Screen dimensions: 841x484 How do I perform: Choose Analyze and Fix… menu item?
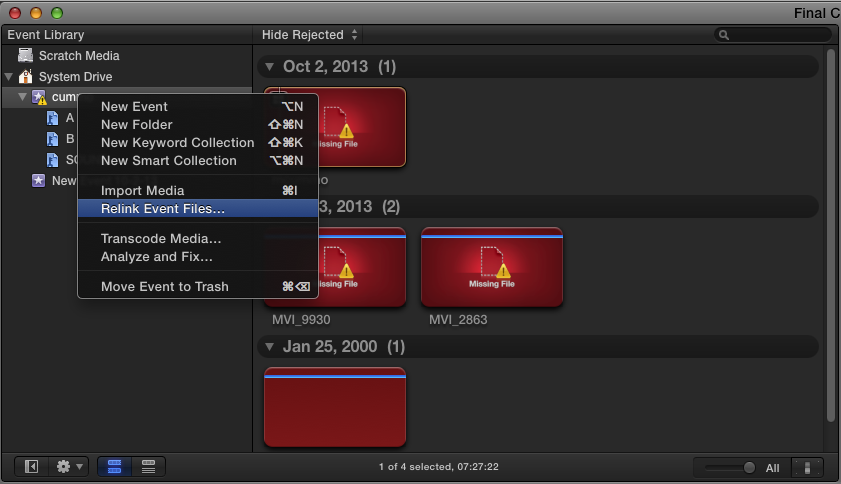(x=198, y=256)
